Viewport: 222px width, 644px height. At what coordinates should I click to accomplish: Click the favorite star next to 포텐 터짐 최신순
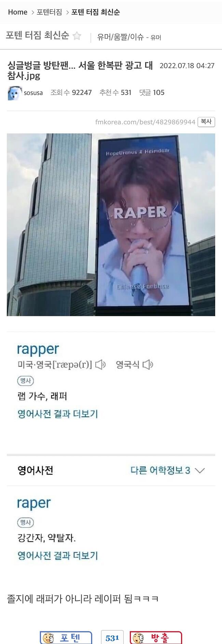click(x=77, y=36)
